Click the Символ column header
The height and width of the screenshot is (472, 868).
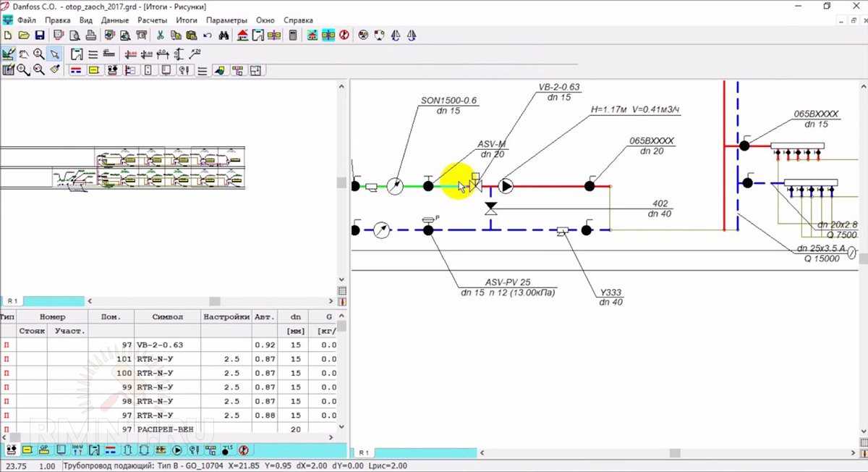[x=168, y=316]
